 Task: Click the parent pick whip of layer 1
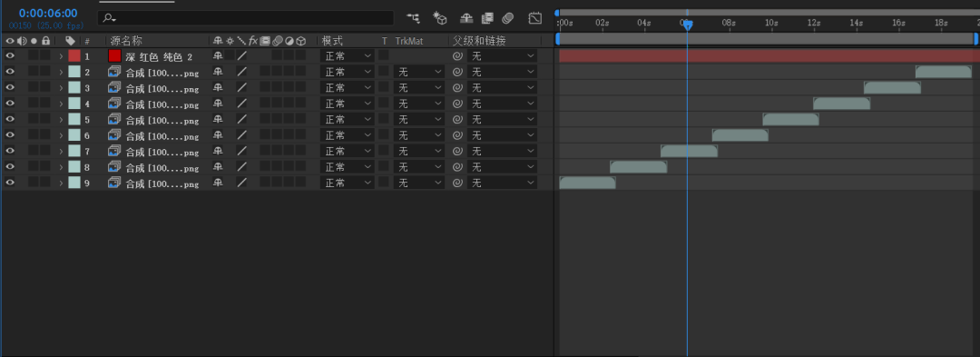(x=457, y=55)
